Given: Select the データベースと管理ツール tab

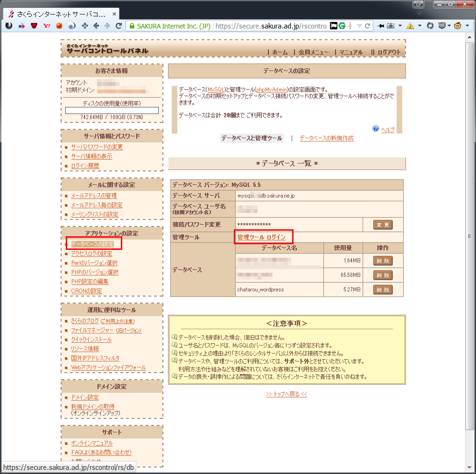Looking at the screenshot, I should (x=252, y=138).
